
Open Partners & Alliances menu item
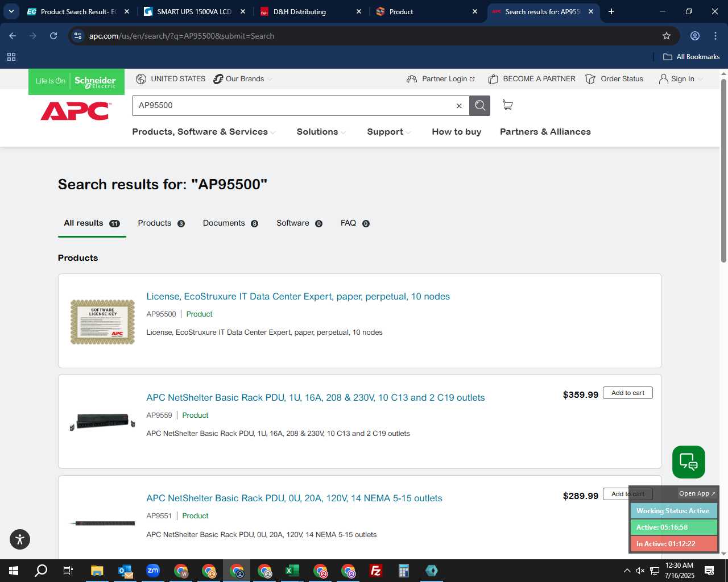[545, 132]
